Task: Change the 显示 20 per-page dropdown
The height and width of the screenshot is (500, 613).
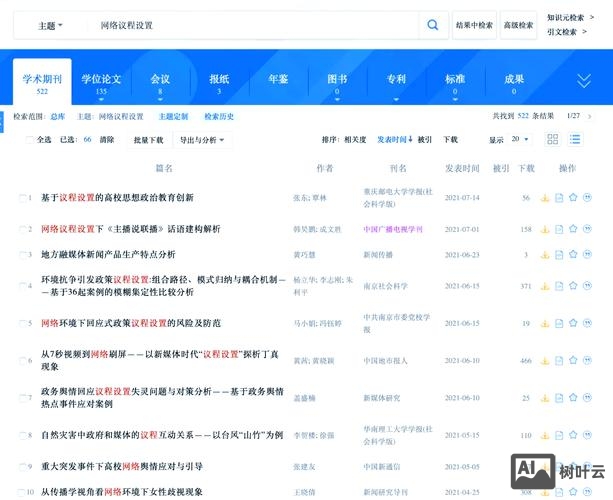Action: coord(520,139)
